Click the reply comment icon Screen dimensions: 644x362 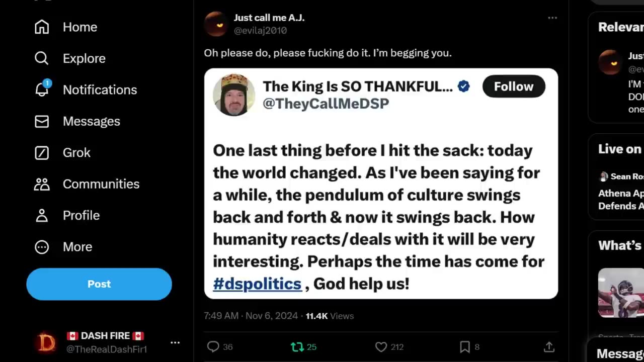point(213,347)
